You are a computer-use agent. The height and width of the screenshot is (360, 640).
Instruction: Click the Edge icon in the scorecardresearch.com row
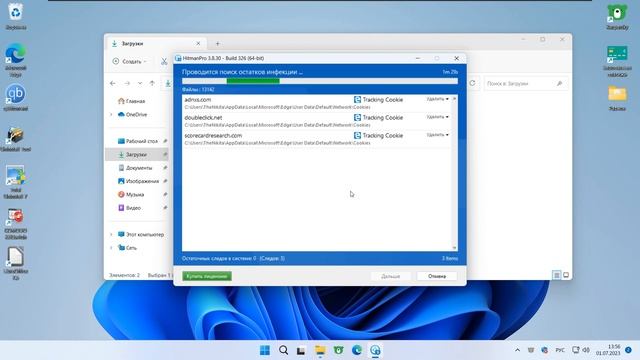pyautogui.click(x=357, y=136)
